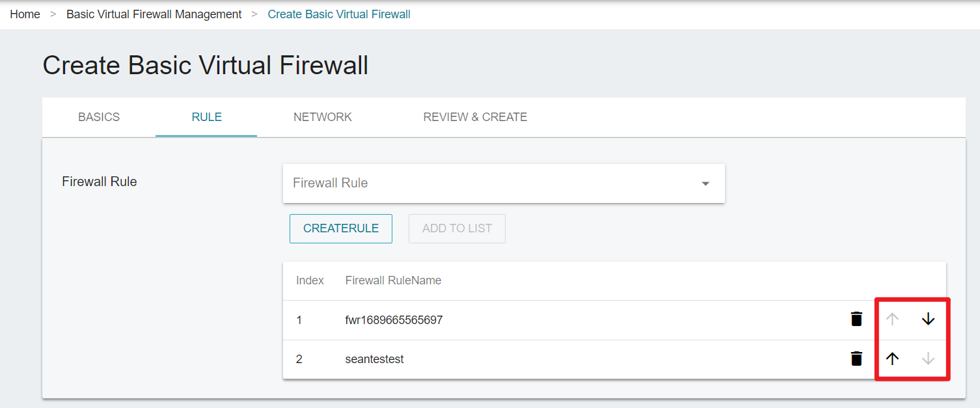Delete firewall rule fwr1689665565697
Image resolution: width=980 pixels, height=408 pixels.
click(x=856, y=319)
